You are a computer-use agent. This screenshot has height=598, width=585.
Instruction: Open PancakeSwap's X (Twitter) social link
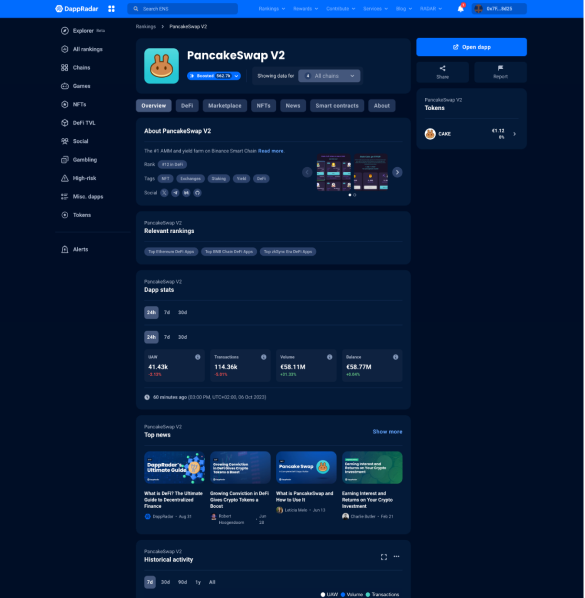(164, 193)
